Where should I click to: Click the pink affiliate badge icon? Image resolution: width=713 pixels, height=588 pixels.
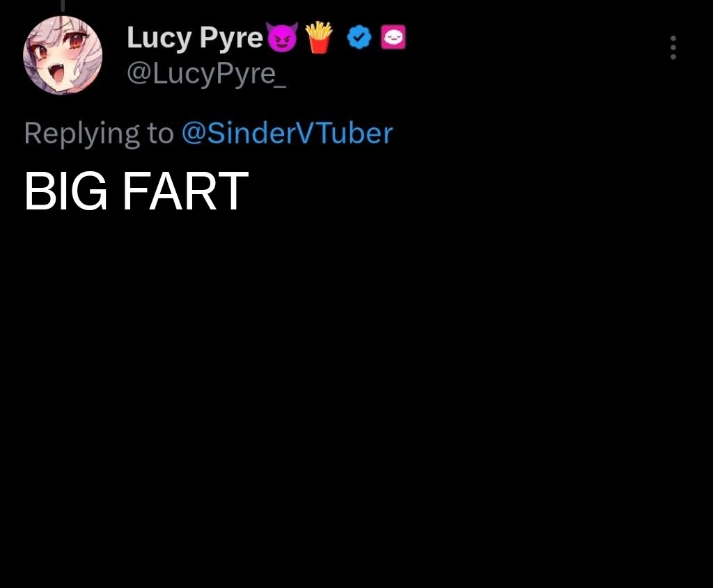click(393, 38)
